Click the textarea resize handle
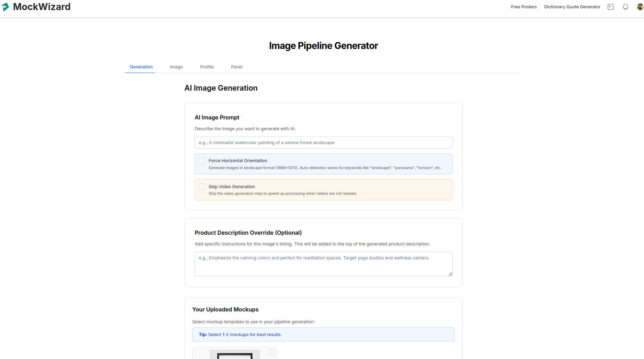The height and width of the screenshot is (359, 644). click(450, 274)
